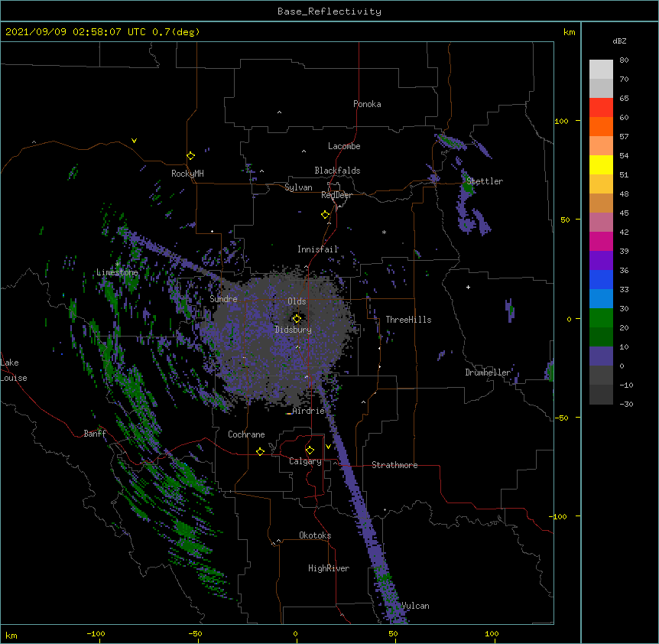
Task: Select the magenta 42–39 dBZ legend swatch
Action: click(x=601, y=241)
